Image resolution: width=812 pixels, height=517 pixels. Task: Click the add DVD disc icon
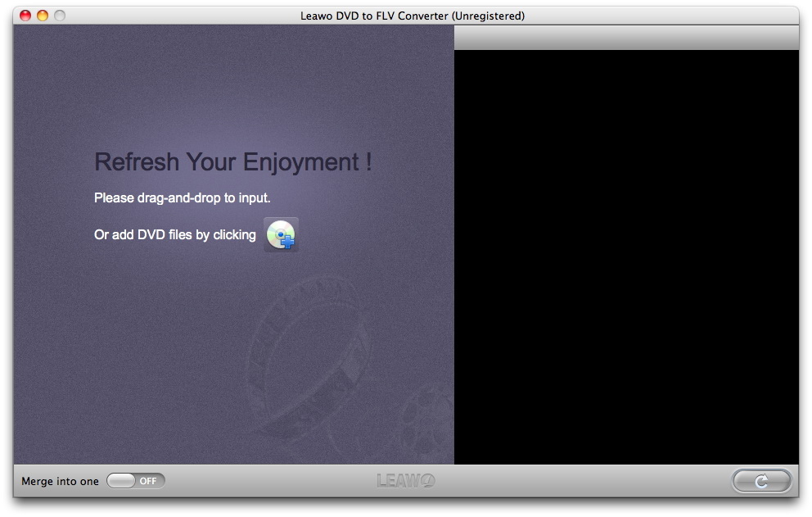click(x=281, y=234)
